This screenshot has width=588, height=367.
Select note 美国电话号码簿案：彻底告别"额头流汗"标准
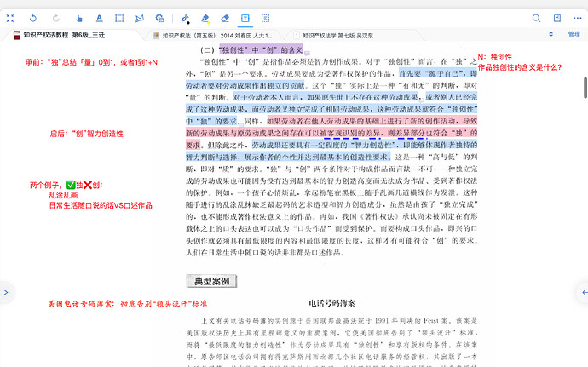[128, 304]
